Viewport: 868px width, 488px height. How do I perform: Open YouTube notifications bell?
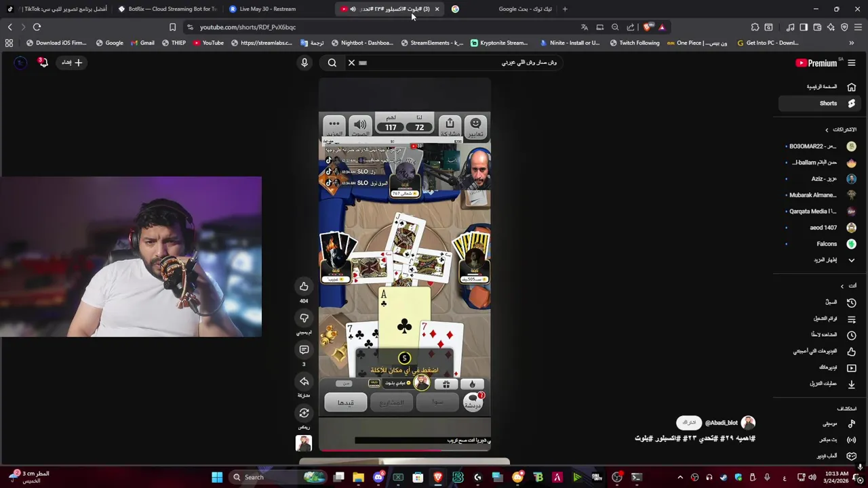coord(43,62)
